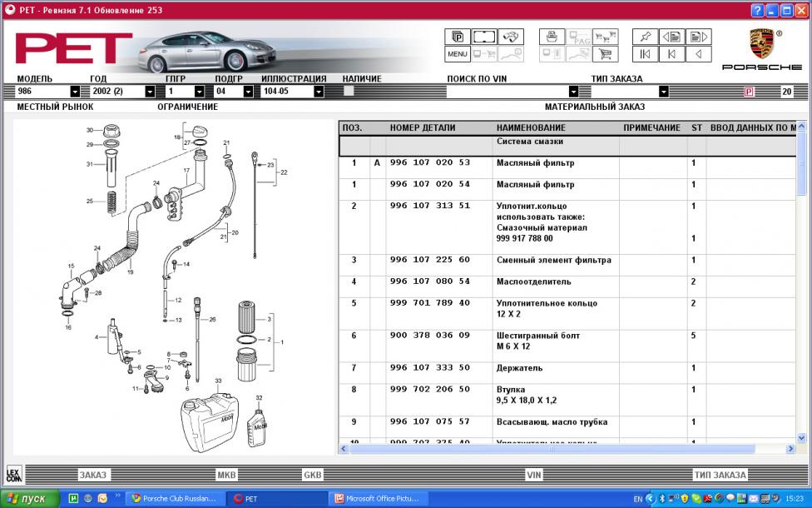Expand the ТИП ЗАКАЗА dropdown arrow
Image resolution: width=812 pixels, height=508 pixels.
pyautogui.click(x=663, y=92)
